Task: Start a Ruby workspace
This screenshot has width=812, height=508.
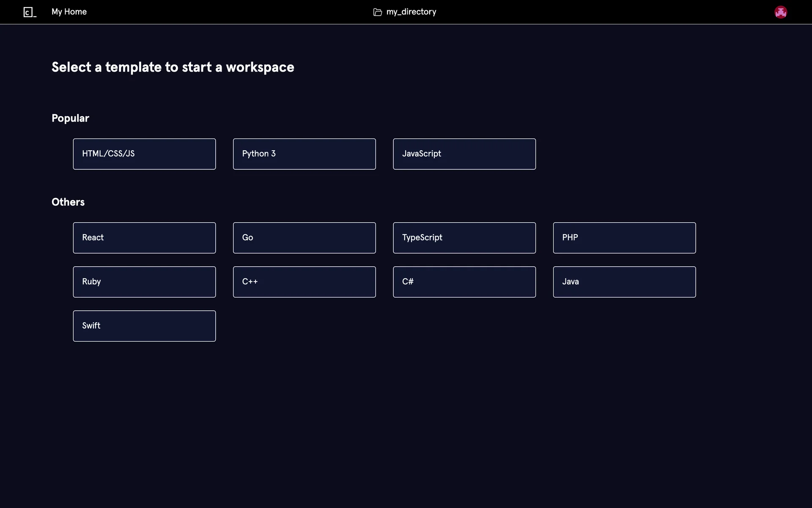Action: tap(144, 282)
